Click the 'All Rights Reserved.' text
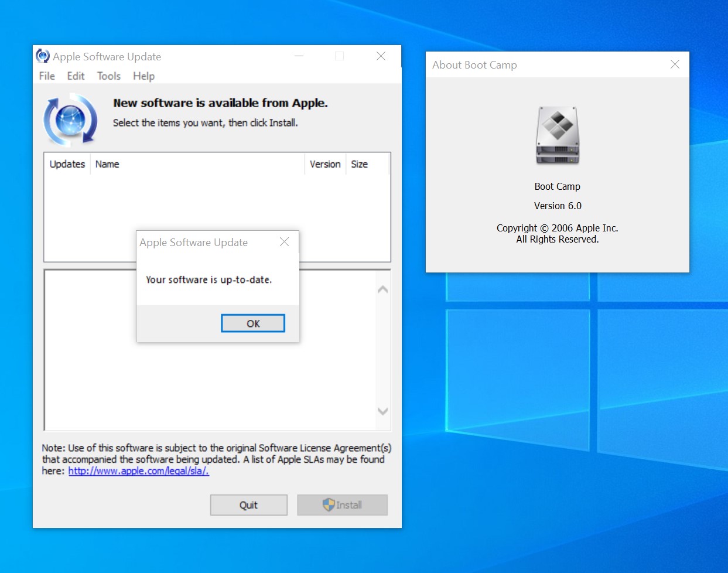Viewport: 728px width, 573px height. pos(558,239)
